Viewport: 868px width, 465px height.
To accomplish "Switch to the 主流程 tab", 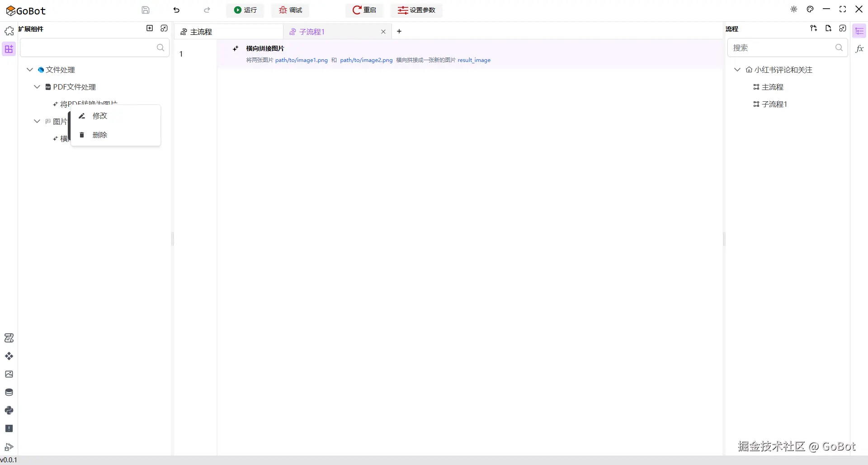I will 229,32.
